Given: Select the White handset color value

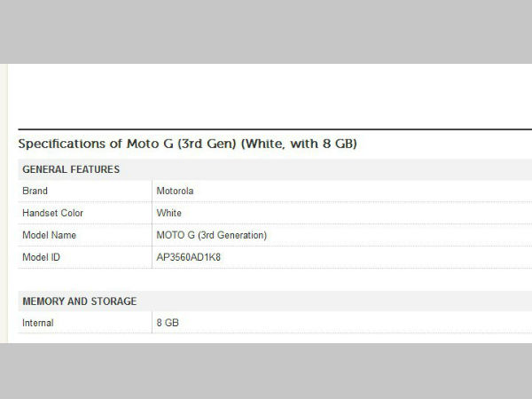Looking at the screenshot, I should (x=168, y=213).
